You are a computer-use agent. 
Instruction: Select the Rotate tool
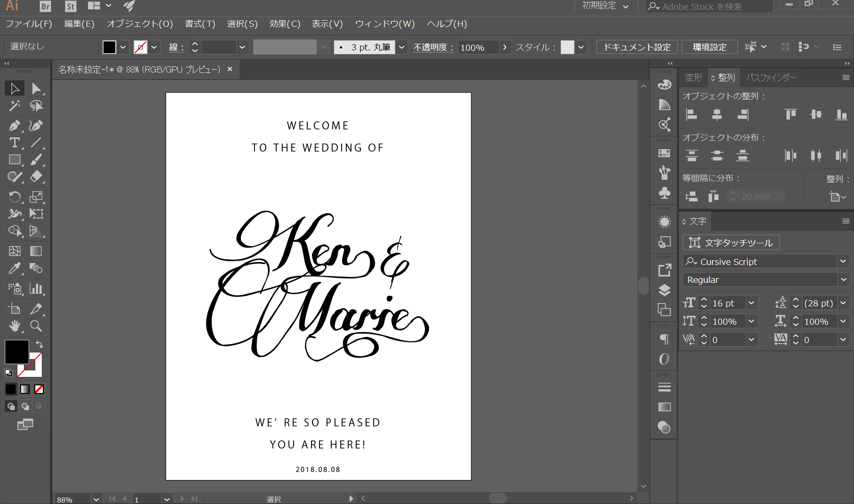(15, 197)
